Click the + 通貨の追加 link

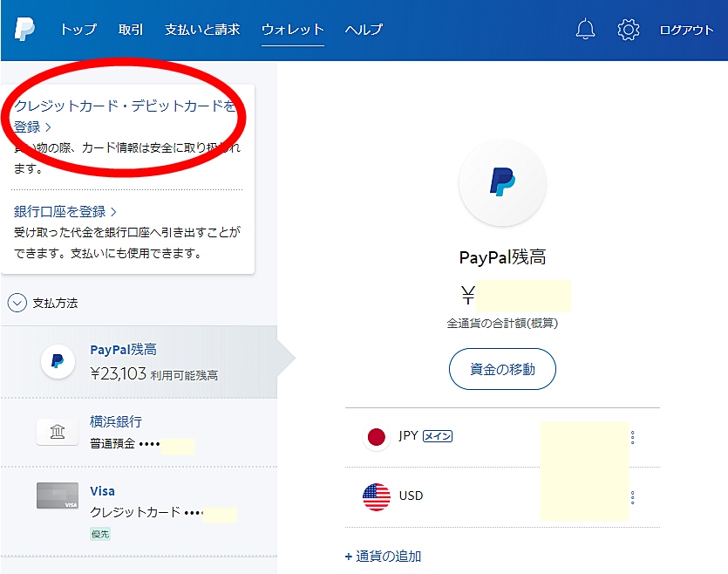pos(384,556)
